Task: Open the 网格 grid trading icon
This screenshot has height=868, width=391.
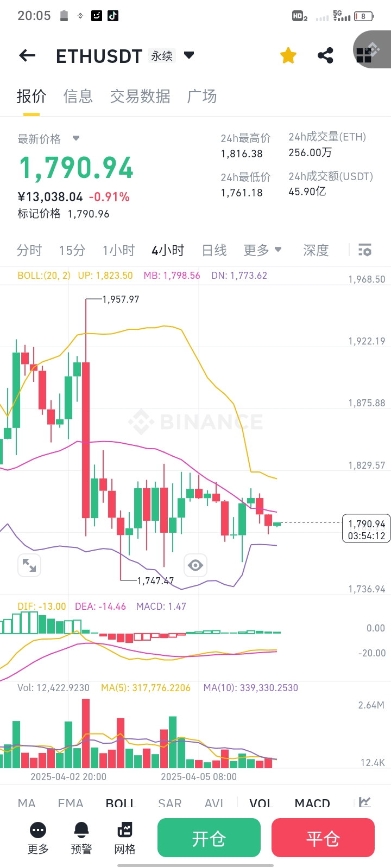Action: (x=125, y=838)
